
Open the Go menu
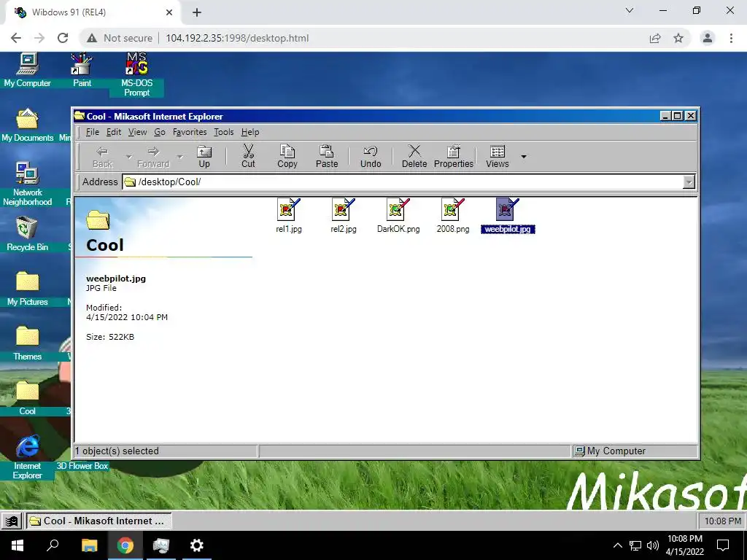pos(160,132)
